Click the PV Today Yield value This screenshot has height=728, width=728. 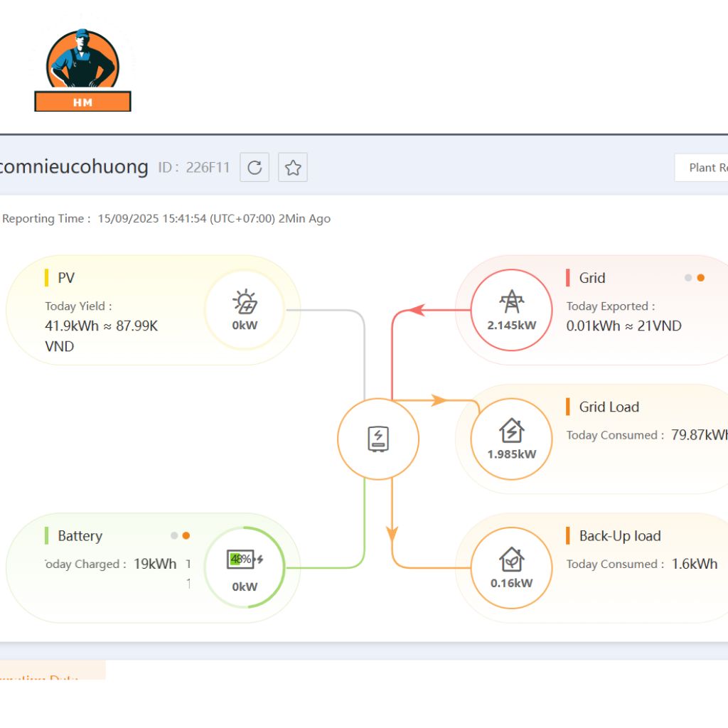click(101, 326)
